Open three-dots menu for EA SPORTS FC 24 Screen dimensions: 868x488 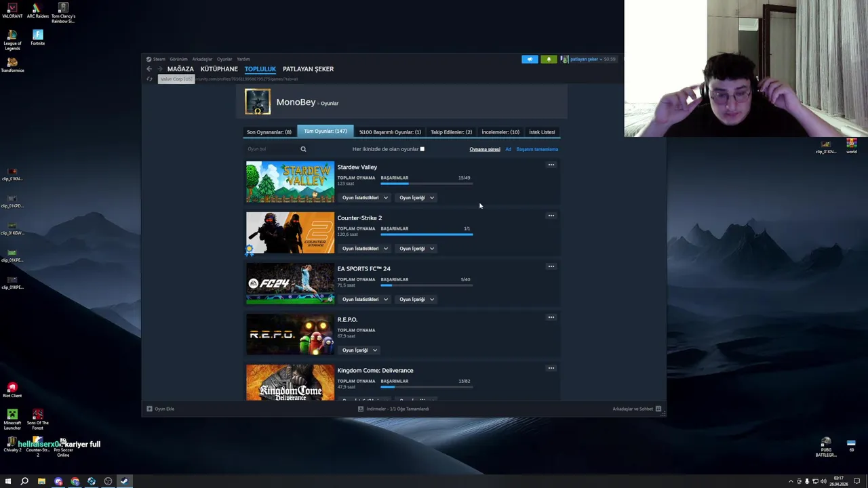[551, 266]
